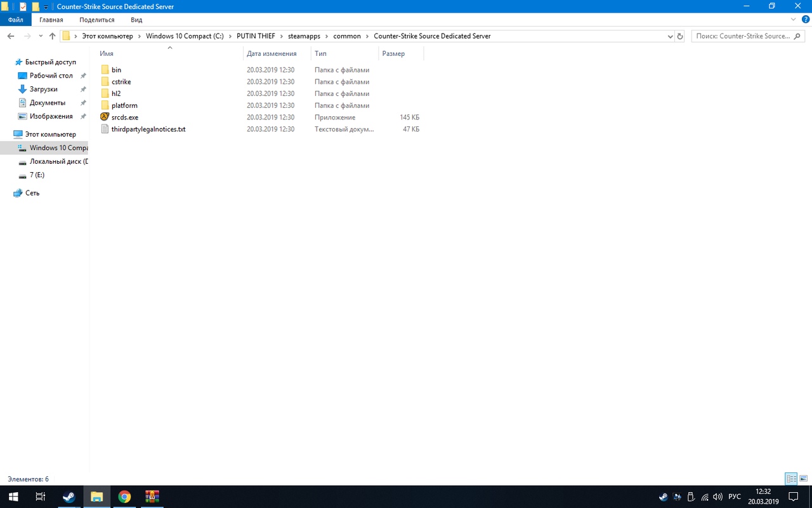
Task: Expand the chevron after Windows 10 Compact (C:)
Action: (x=230, y=36)
